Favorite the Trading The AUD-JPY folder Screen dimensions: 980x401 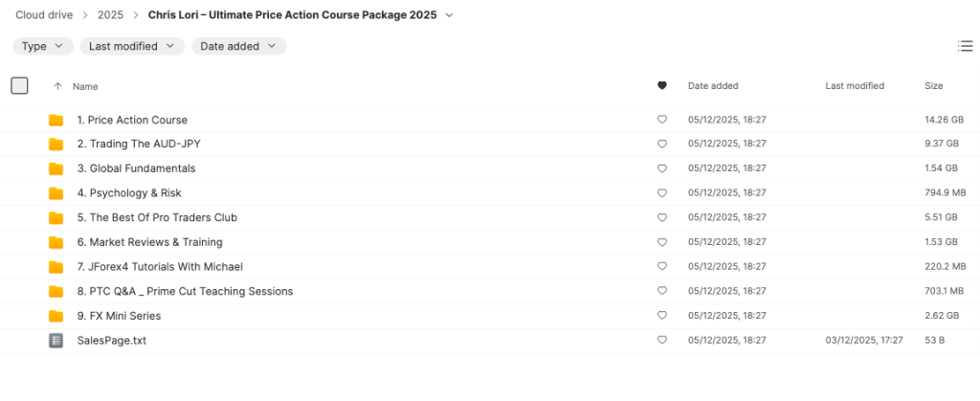coord(661,145)
